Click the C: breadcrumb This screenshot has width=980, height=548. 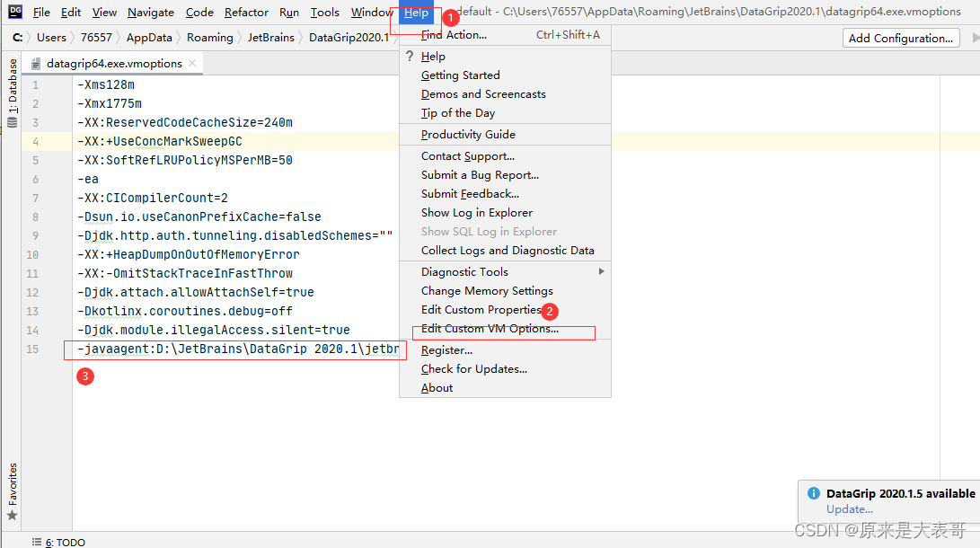17,38
